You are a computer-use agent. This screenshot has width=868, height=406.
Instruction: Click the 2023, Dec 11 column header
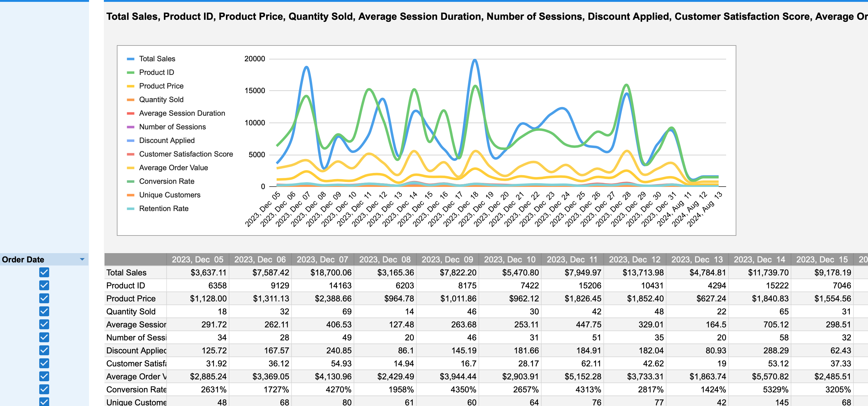[x=572, y=259]
